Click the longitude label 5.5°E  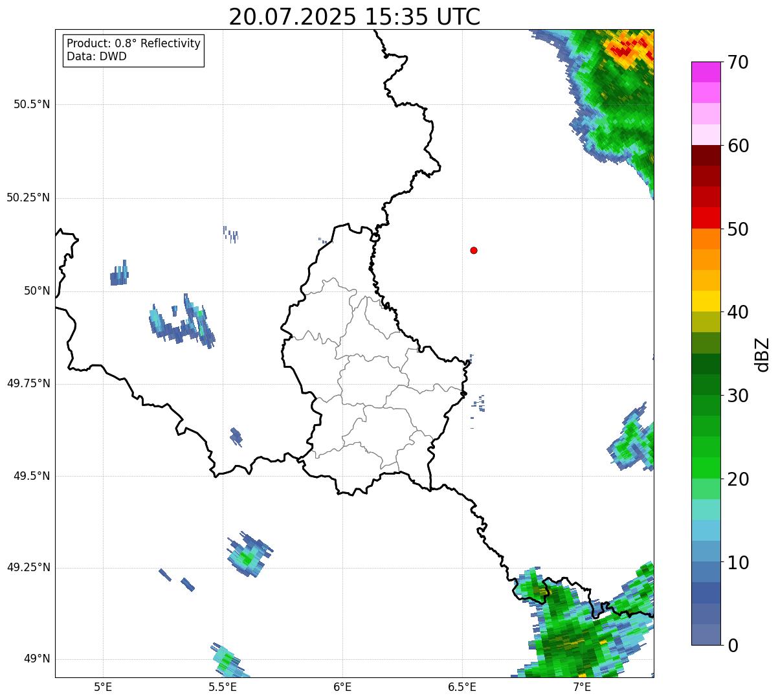point(223,686)
